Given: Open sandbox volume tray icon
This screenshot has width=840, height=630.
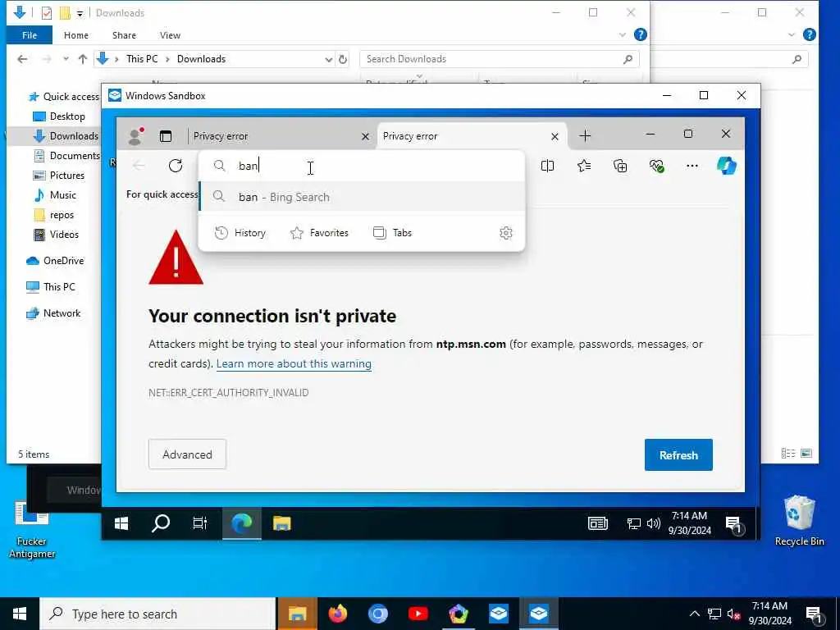Looking at the screenshot, I should [653, 523].
